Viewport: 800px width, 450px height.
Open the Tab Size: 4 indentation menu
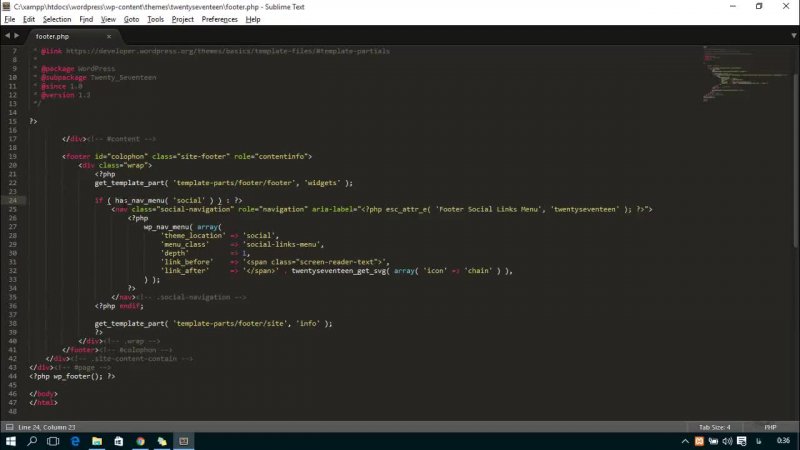(714, 427)
